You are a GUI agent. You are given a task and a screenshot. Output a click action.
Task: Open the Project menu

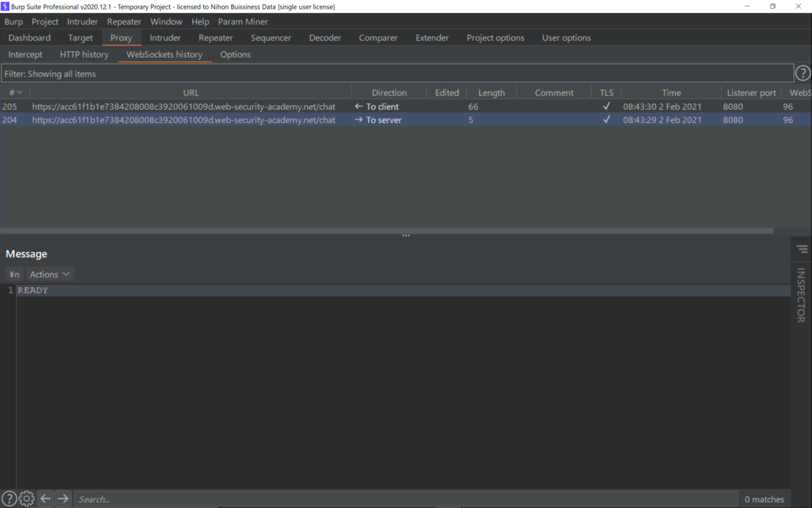point(45,22)
